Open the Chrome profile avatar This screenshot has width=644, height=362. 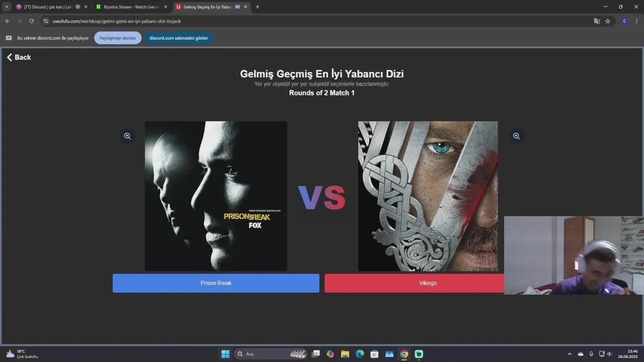coord(624,21)
